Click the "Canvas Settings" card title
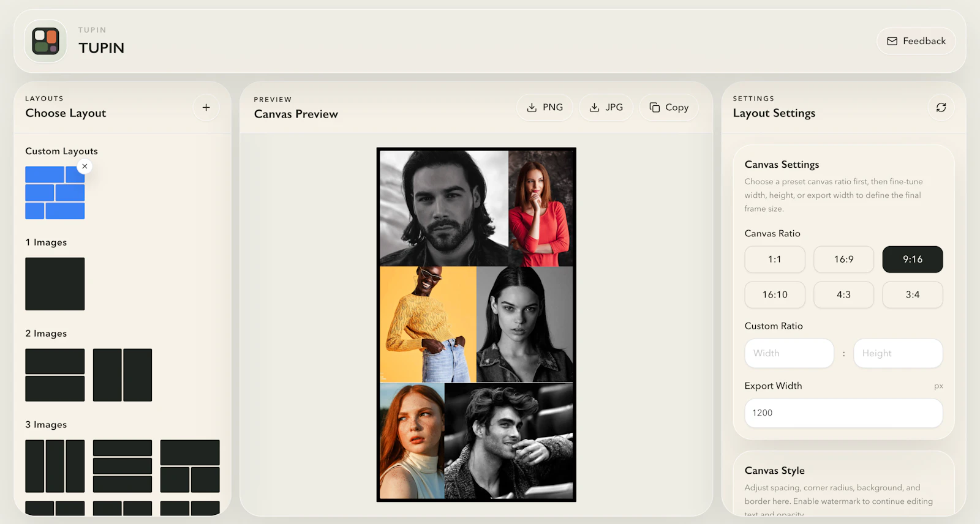 pos(782,165)
